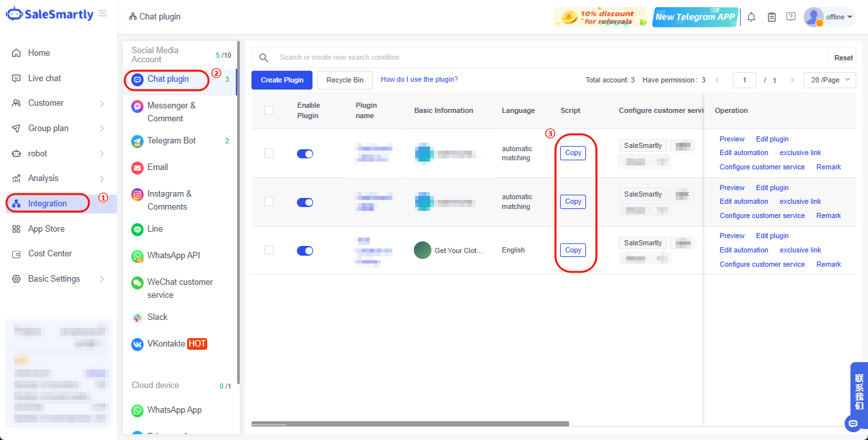This screenshot has height=440, width=868.
Task: Collapse sidebar with the hamburger menu icon
Action: click(x=103, y=14)
